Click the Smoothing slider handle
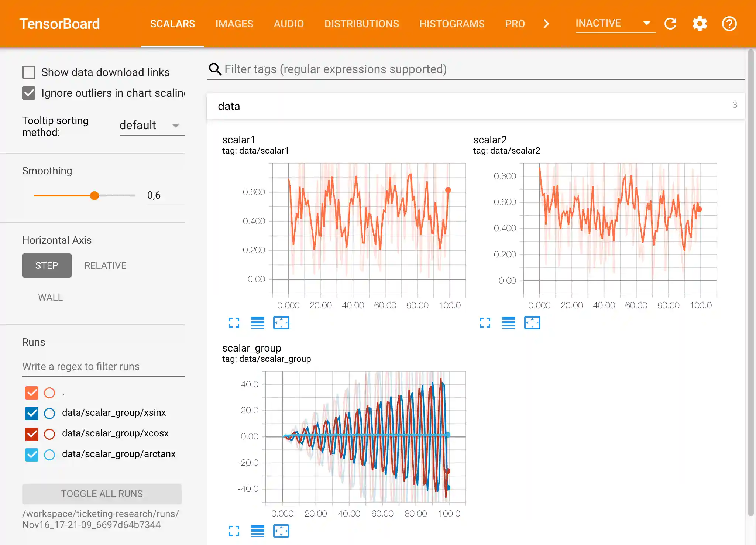 pyautogui.click(x=94, y=195)
